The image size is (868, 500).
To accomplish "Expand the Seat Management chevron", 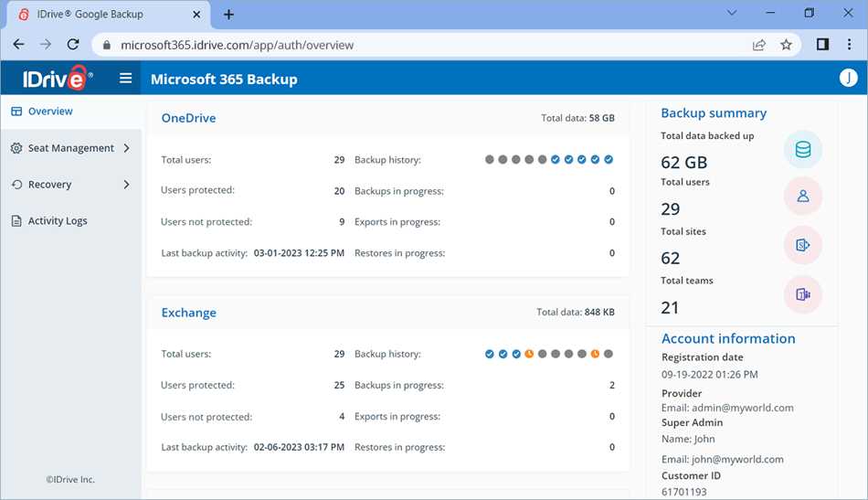I will pyautogui.click(x=127, y=148).
